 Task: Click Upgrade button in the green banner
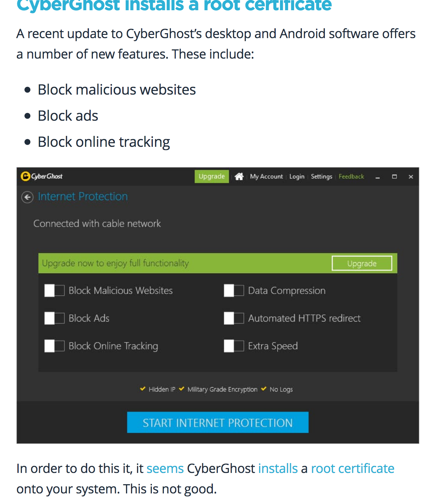coord(362,263)
